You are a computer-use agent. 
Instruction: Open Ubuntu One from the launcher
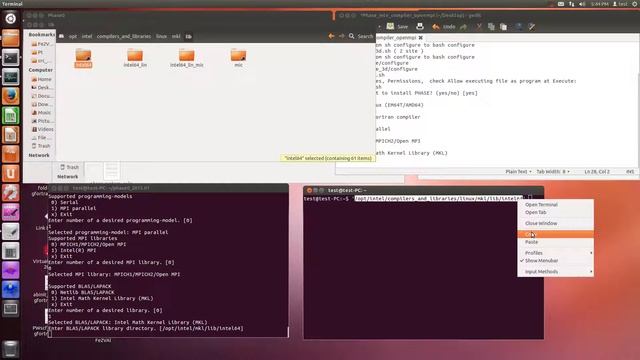point(11,173)
